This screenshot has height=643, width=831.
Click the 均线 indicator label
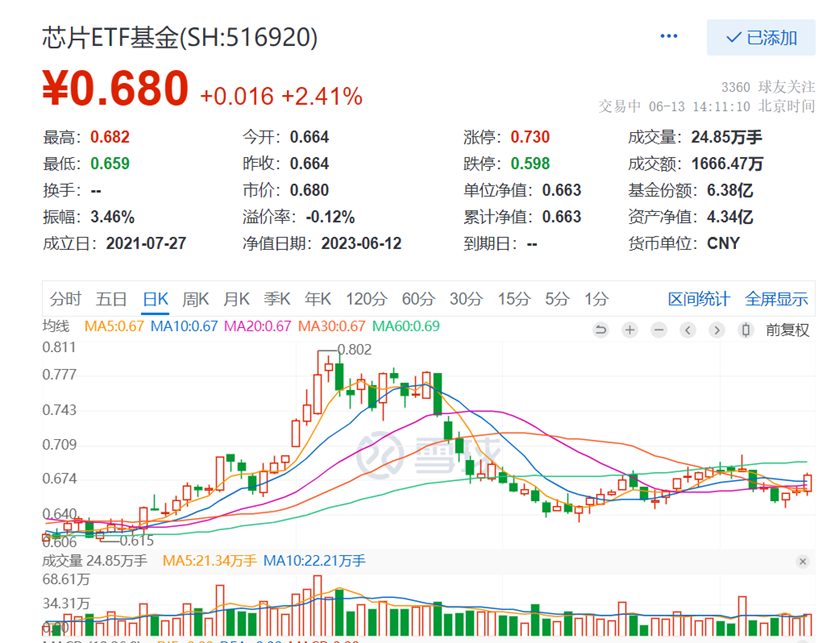[56, 326]
